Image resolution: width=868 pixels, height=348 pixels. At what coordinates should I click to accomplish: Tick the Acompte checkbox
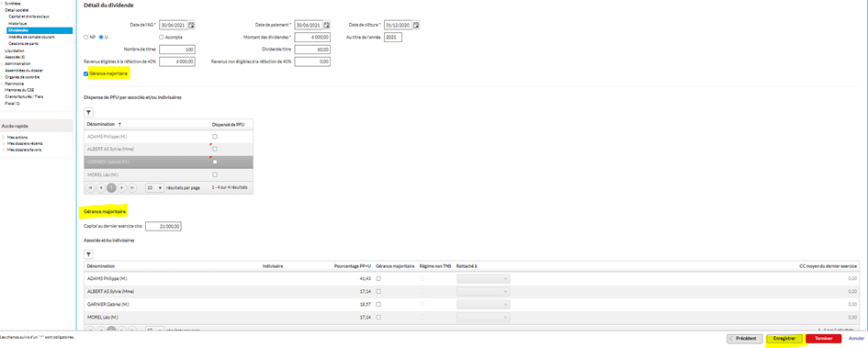point(161,37)
